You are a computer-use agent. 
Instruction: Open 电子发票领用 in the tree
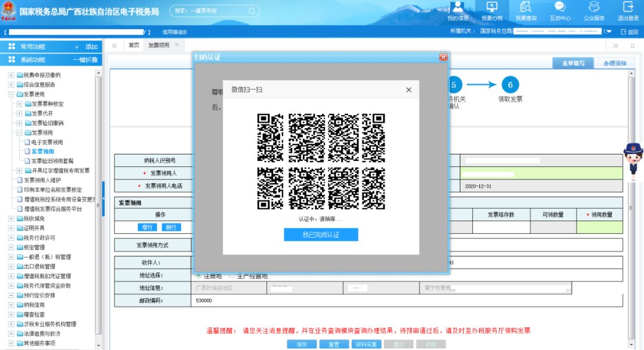(47, 142)
